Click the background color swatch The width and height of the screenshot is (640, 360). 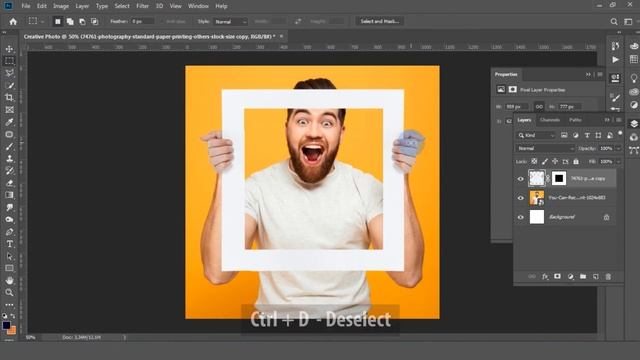13,331
